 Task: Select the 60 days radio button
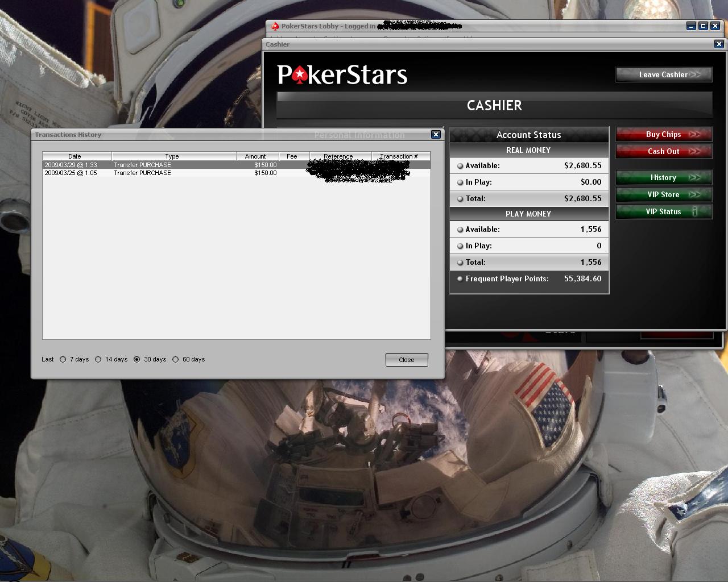[x=176, y=359]
